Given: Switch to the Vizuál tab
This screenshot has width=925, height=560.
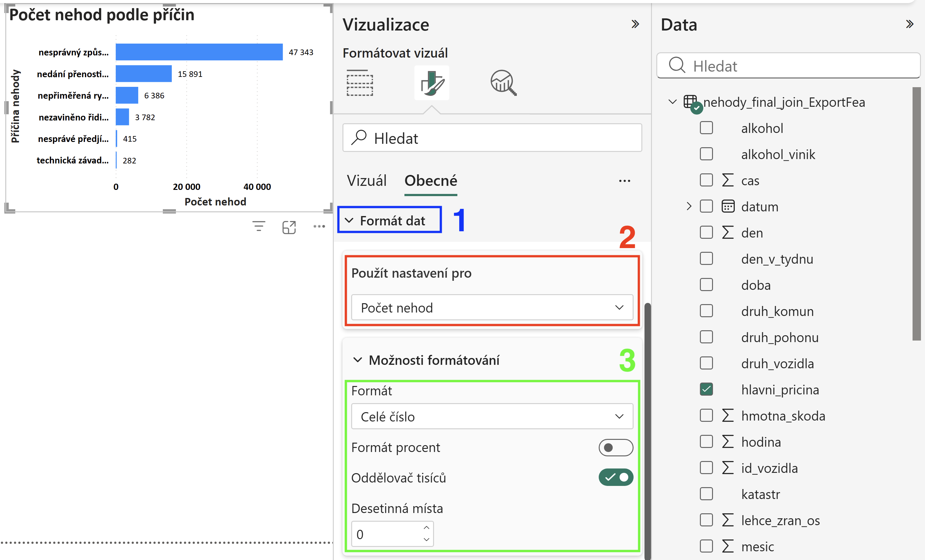Looking at the screenshot, I should click(x=366, y=181).
